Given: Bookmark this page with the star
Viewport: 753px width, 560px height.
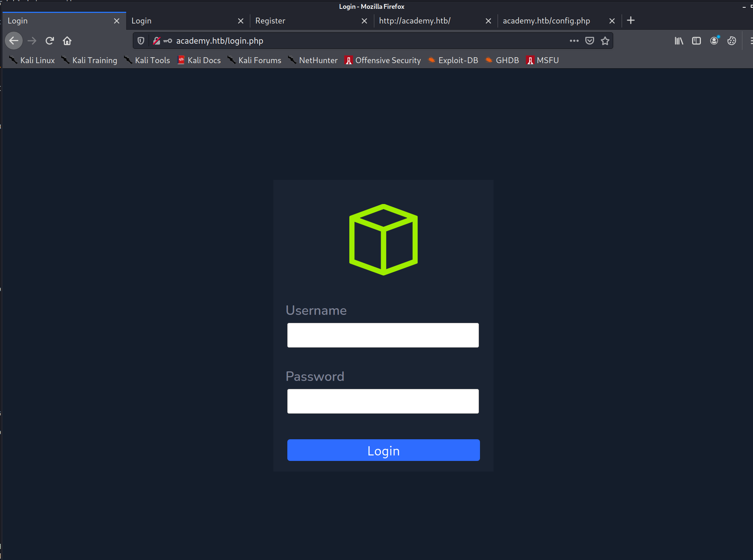Looking at the screenshot, I should tap(605, 41).
